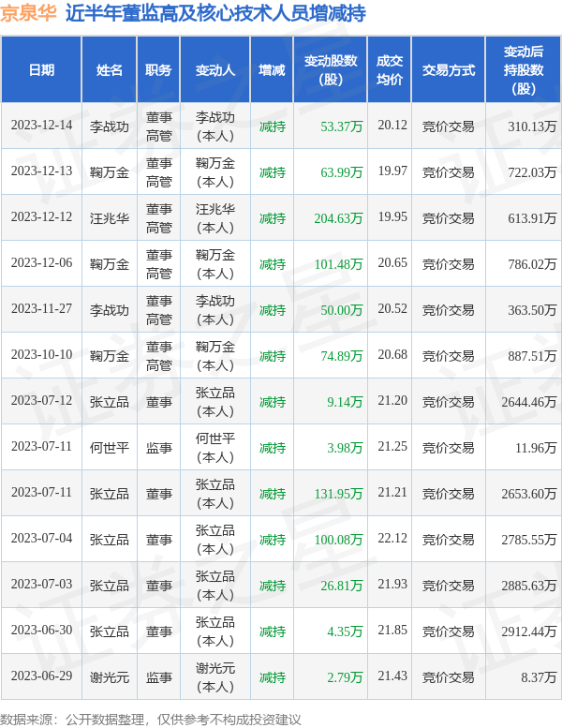Select the date 2023-11-27
Viewport: 562px width, 728px height.
[x=41, y=309]
